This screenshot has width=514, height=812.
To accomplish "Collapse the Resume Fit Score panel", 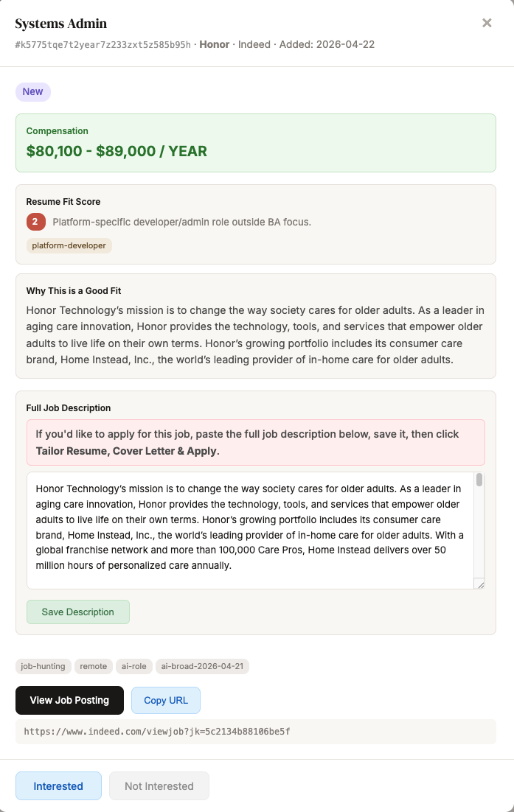I will [63, 201].
